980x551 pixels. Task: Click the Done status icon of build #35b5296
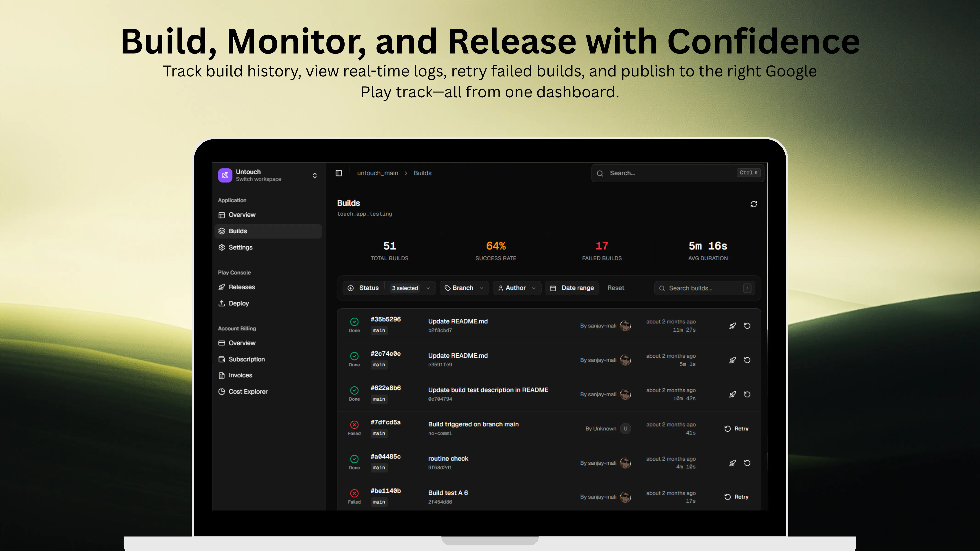[x=354, y=322]
